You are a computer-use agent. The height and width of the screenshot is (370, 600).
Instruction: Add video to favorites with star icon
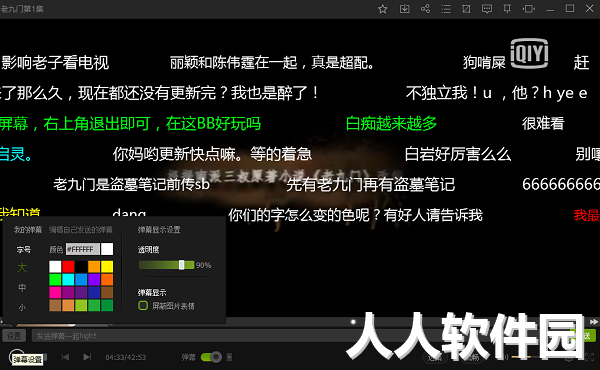(382, 9)
